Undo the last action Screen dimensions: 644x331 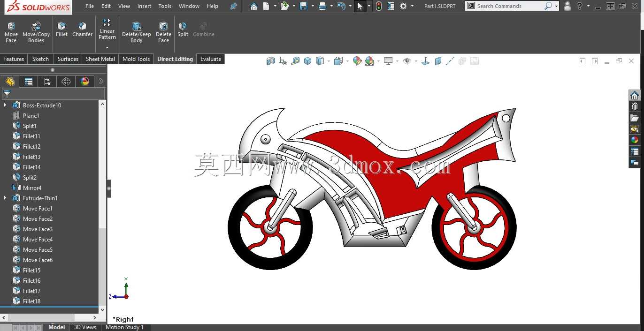(x=341, y=6)
